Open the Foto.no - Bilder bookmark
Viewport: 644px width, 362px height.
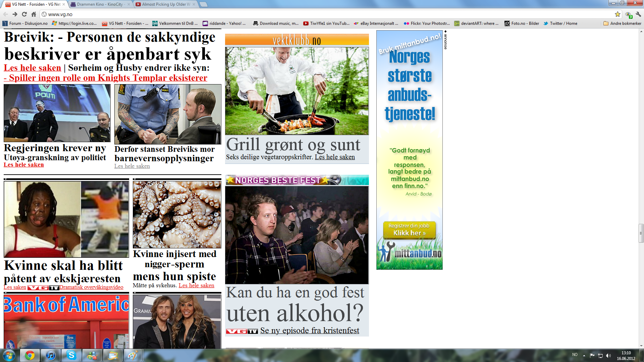point(522,23)
